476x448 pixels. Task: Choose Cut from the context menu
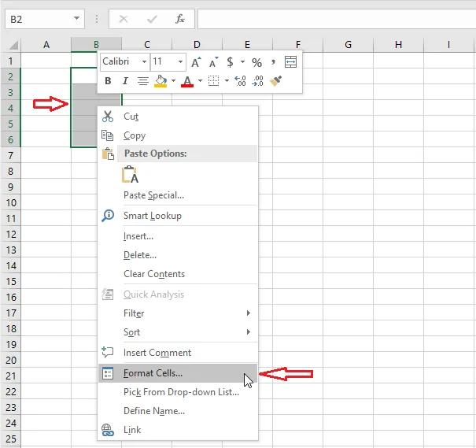[x=178, y=117]
